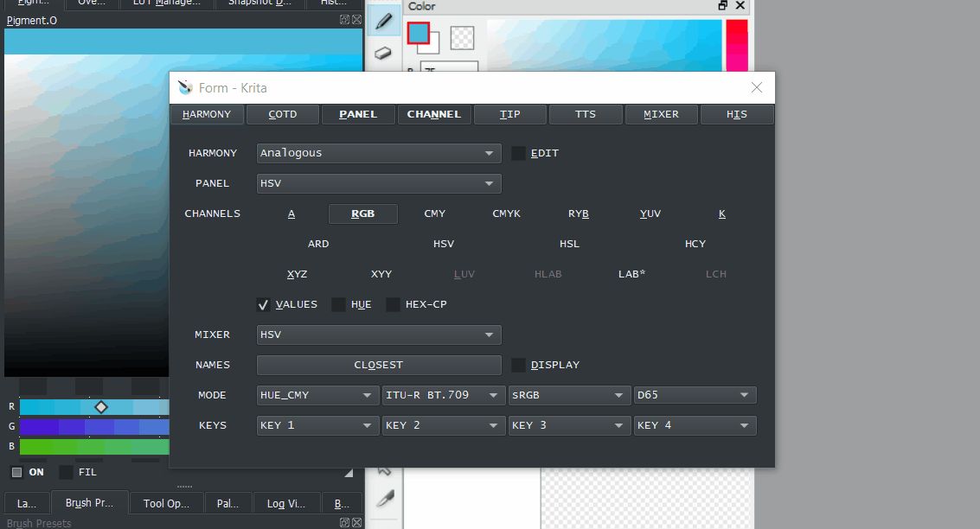Toggle the YUV channel button
This screenshot has height=529, width=980.
[x=650, y=214]
